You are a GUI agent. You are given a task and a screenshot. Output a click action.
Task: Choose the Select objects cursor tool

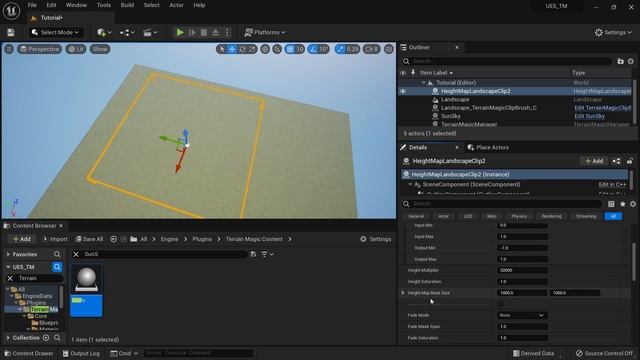[x=222, y=49]
